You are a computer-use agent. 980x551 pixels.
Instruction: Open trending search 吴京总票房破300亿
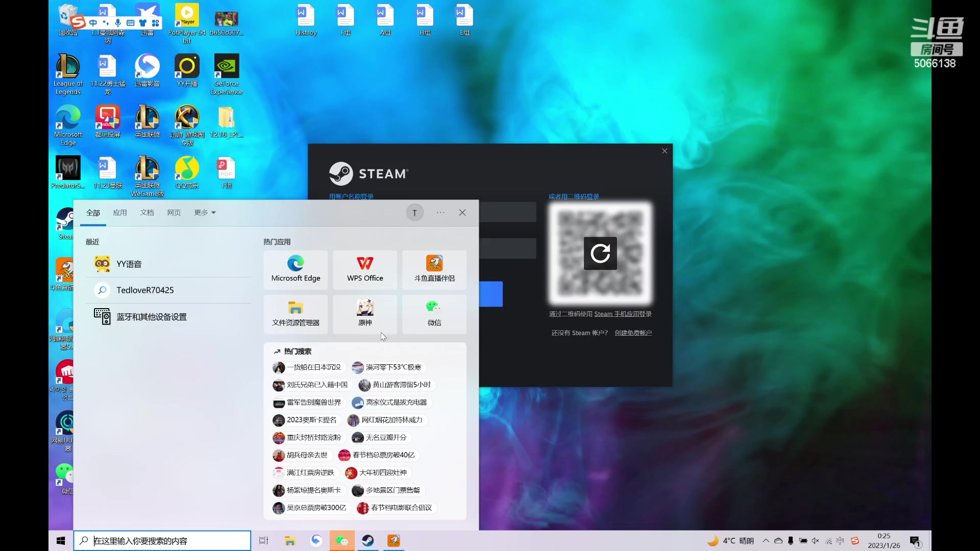[311, 508]
